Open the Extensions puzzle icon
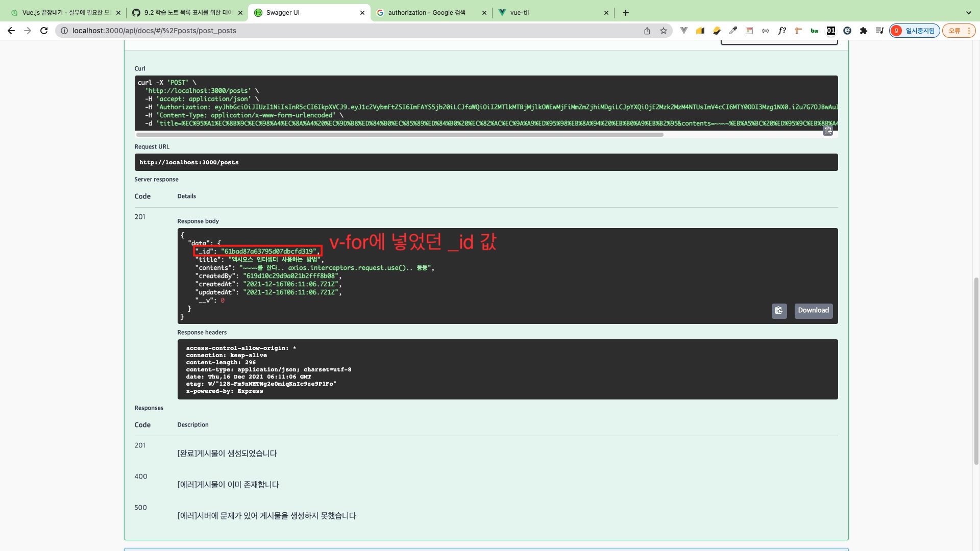980x551 pixels. click(863, 31)
